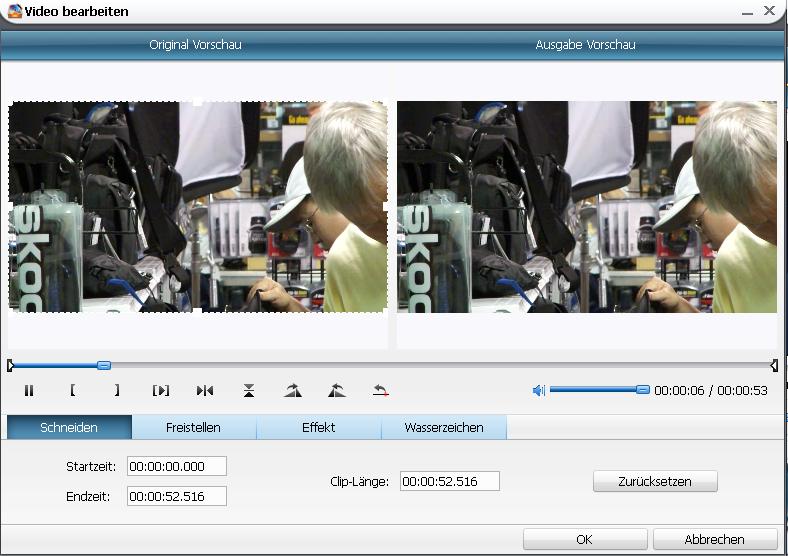Confirm edits with the OK button
Image resolution: width=788 pixels, height=556 pixels.
(585, 539)
